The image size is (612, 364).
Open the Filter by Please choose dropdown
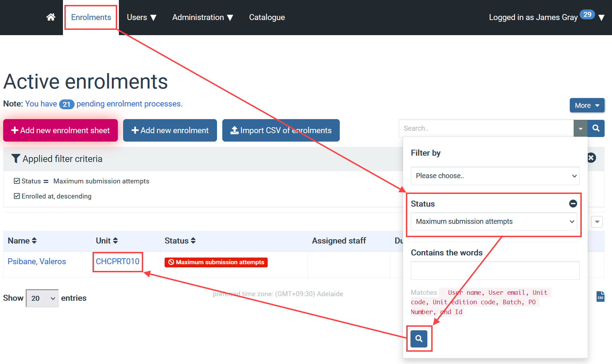pos(495,176)
